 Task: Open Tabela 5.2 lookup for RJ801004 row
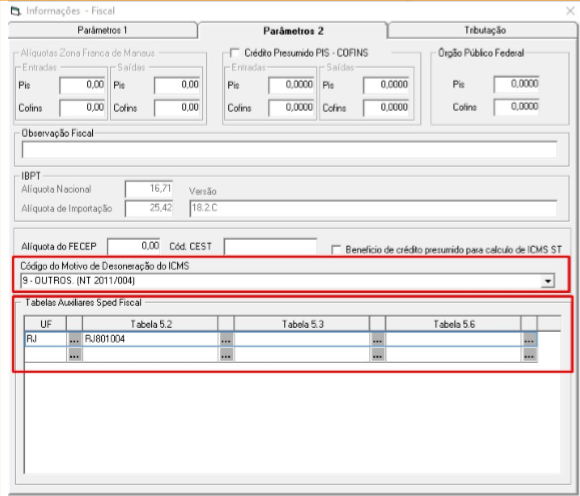click(x=226, y=340)
